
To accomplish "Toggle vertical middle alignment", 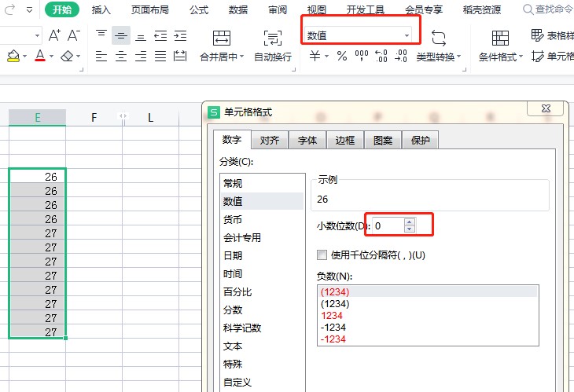I will (x=121, y=35).
